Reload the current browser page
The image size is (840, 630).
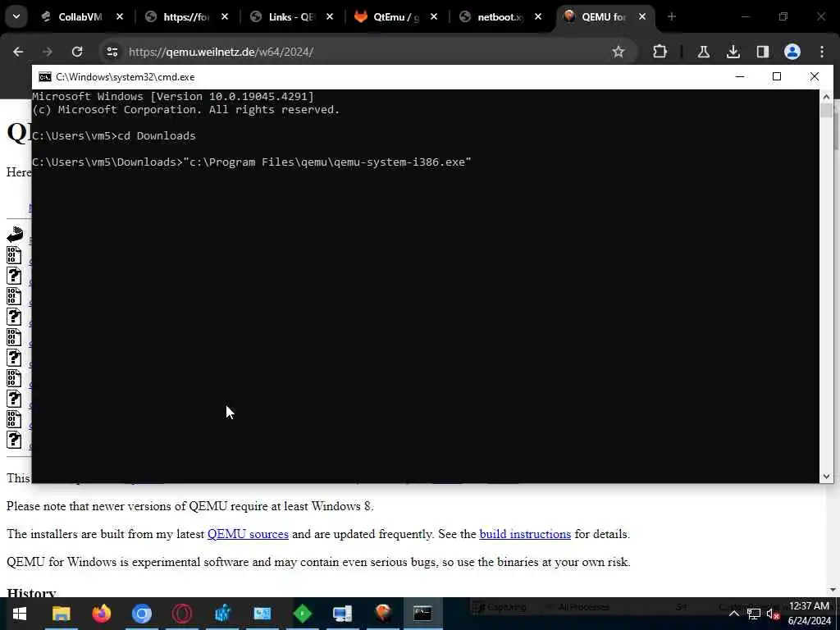coord(77,52)
